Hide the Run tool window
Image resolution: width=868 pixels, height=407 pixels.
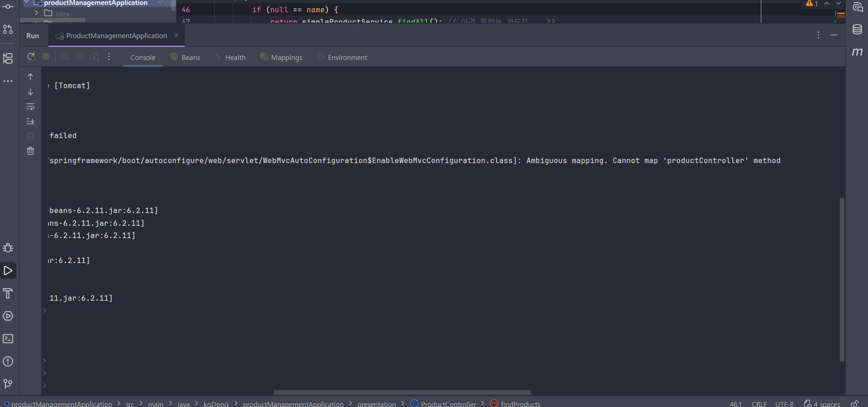833,35
